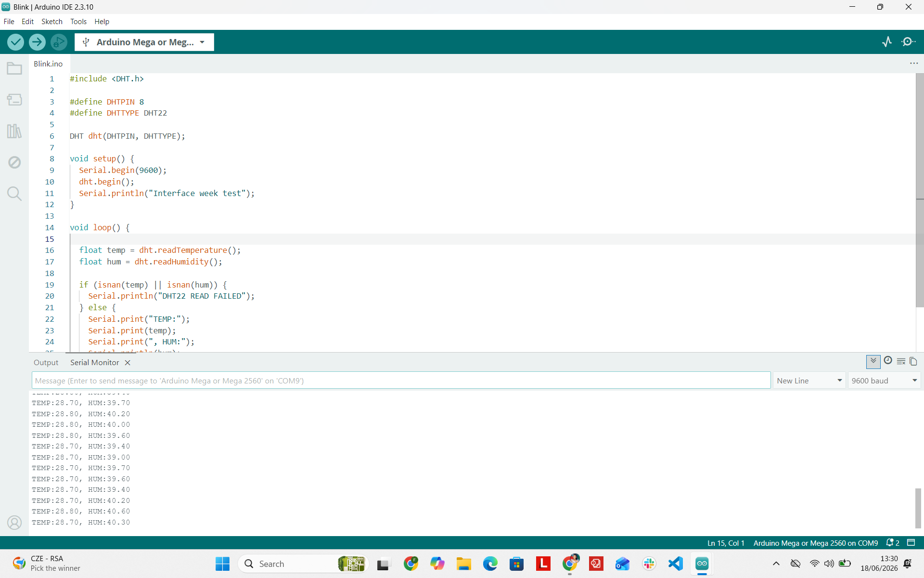Open the Windows Start menu
Screen dimensions: 924x578
coord(222,564)
